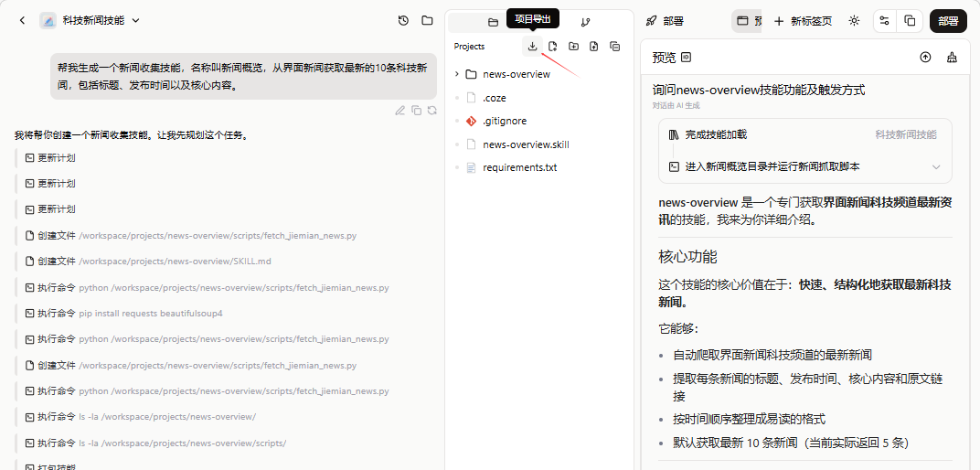Edit the user message with pencil icon
Screen dimensions: 980x470
pyautogui.click(x=400, y=111)
